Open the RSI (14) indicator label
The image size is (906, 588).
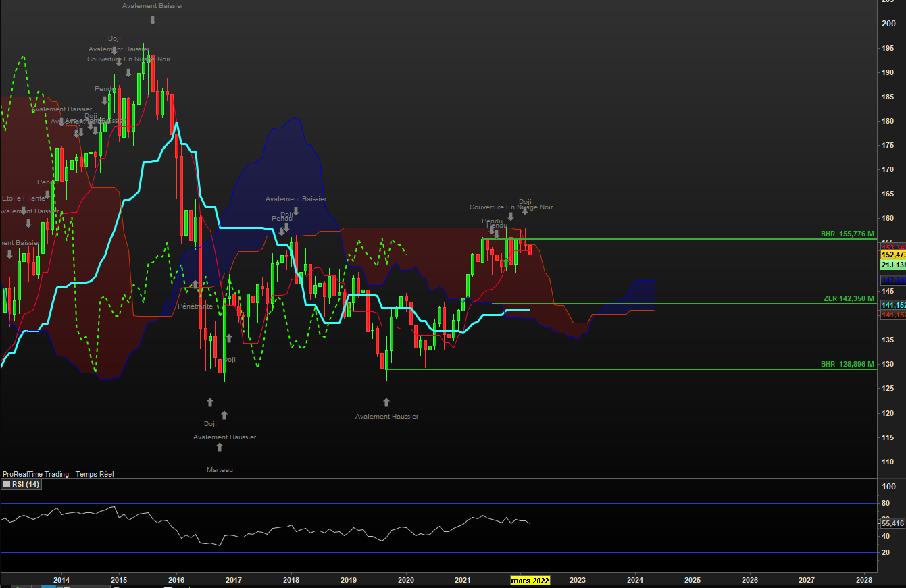tap(26, 484)
